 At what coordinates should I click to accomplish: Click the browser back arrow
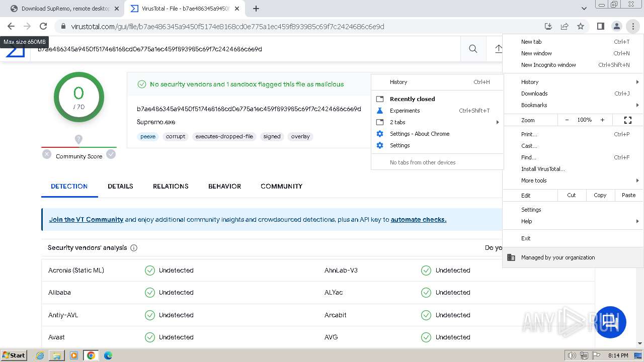11,26
